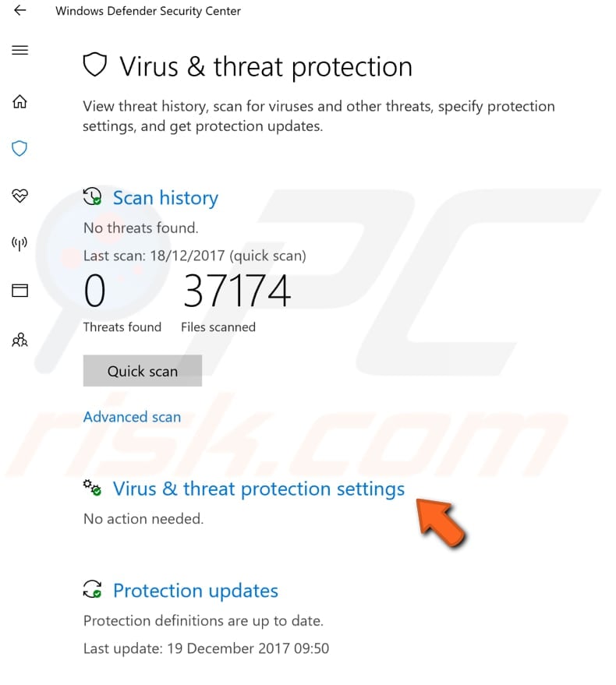616x685 pixels.
Task: Open Virus & threat protection settings
Action: click(259, 489)
